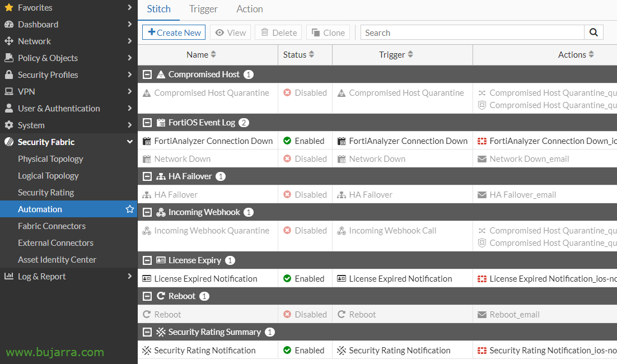Click the View button
The width and height of the screenshot is (617, 364).
tap(231, 32)
